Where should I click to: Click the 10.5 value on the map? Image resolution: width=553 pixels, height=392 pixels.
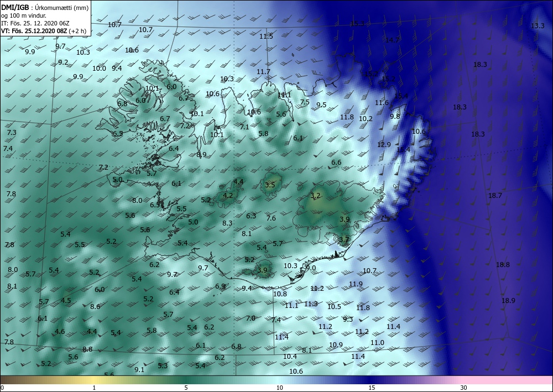point(334,307)
